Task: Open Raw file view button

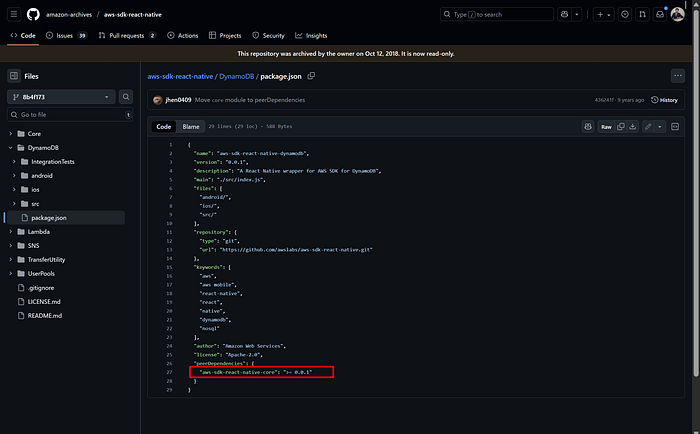Action: click(606, 127)
